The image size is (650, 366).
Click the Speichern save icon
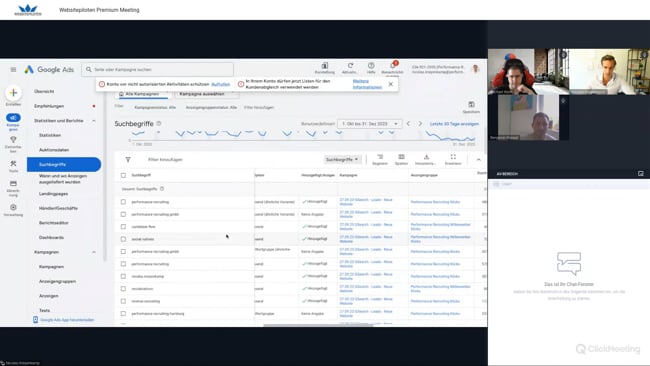(x=471, y=104)
